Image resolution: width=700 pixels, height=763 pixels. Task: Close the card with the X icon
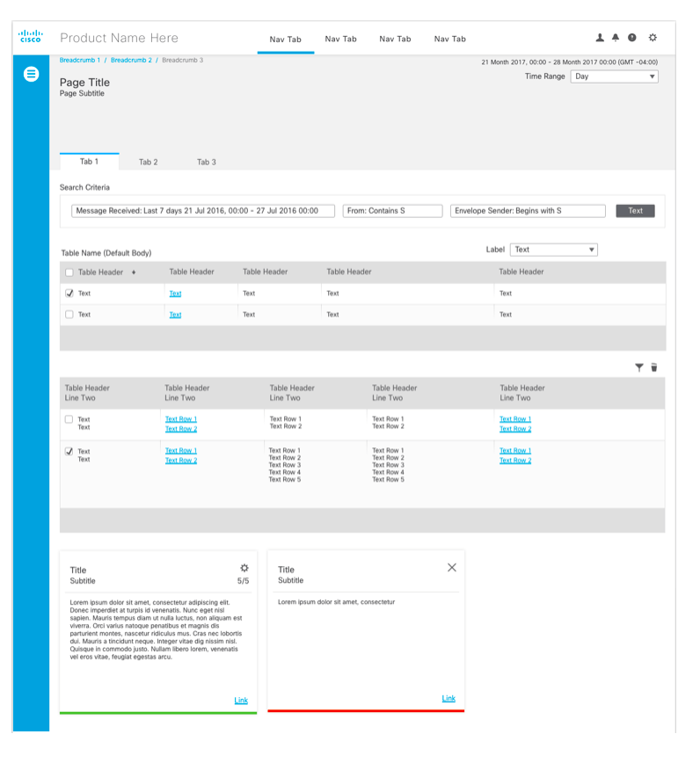(x=452, y=568)
